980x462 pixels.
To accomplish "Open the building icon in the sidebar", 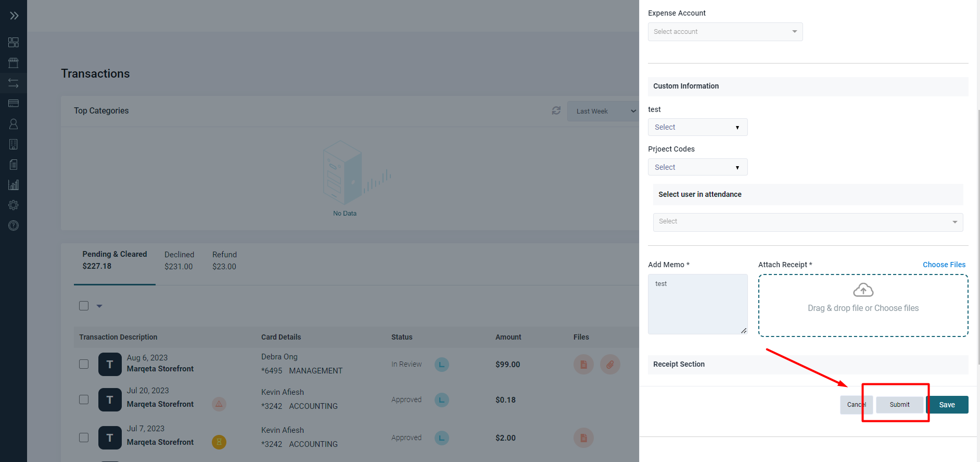I will 14,144.
